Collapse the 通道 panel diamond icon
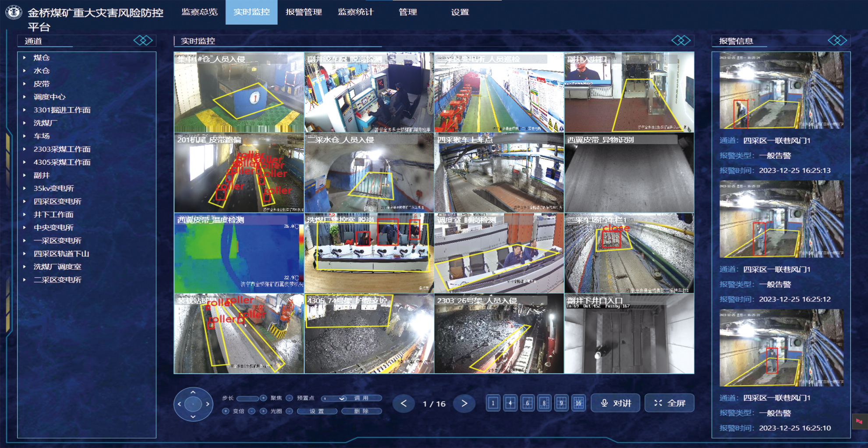This screenshot has width=868, height=448. point(143,41)
